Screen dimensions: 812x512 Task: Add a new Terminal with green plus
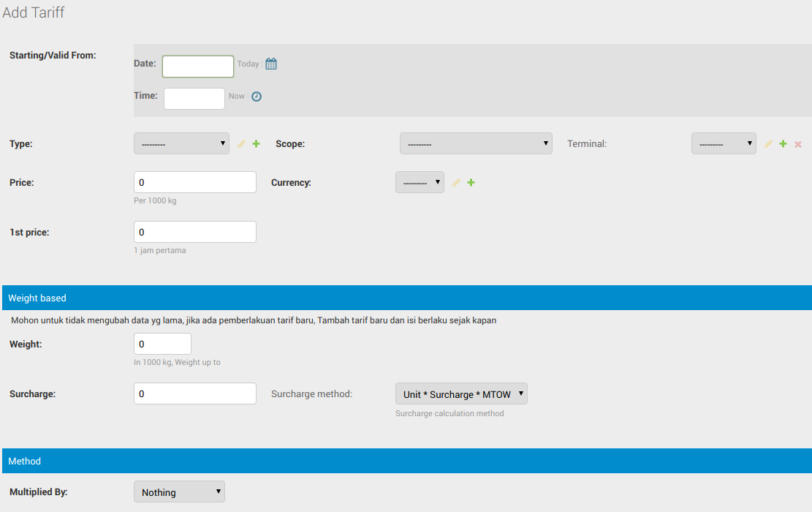click(x=783, y=144)
